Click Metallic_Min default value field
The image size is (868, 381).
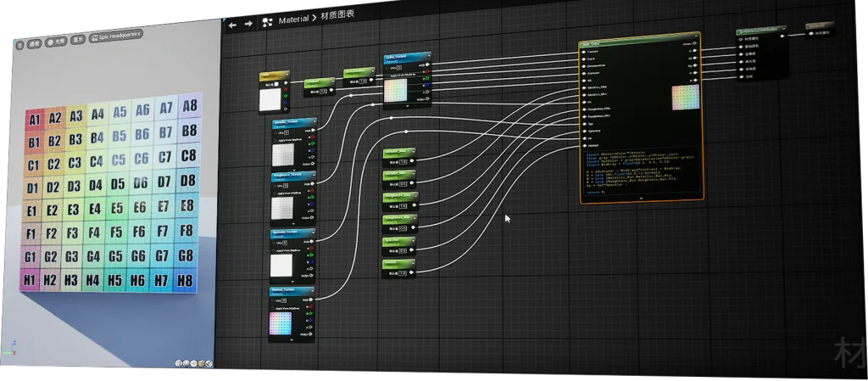[403, 184]
